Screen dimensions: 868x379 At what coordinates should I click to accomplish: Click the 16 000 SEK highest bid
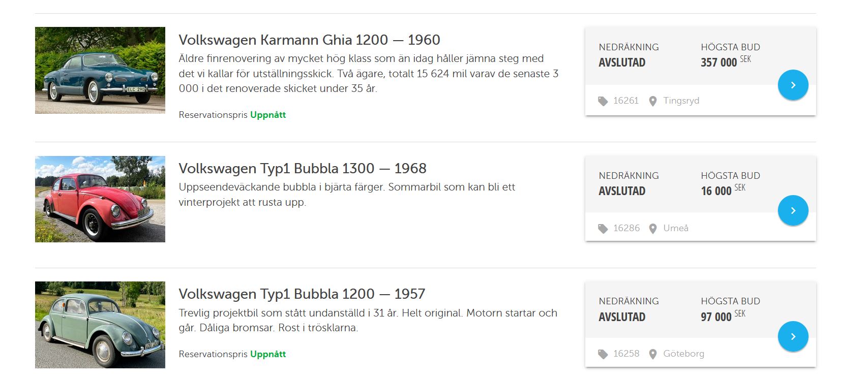coord(722,191)
